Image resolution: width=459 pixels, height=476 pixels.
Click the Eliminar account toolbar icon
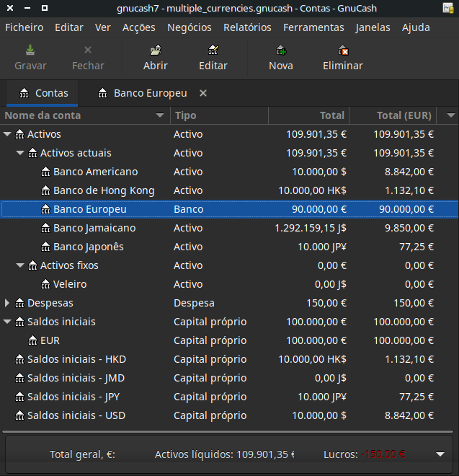[343, 50]
